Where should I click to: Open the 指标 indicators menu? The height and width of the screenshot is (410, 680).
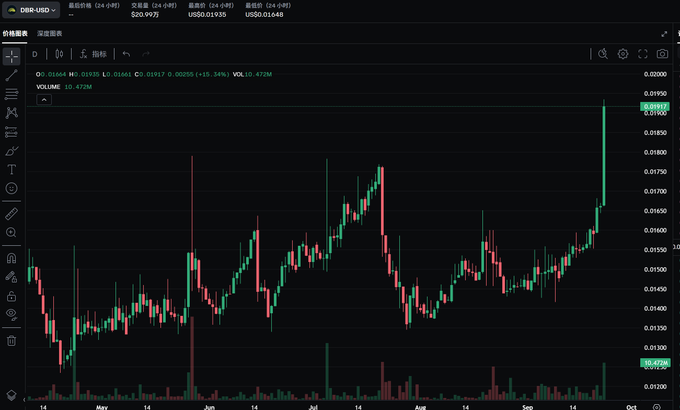[x=93, y=54]
